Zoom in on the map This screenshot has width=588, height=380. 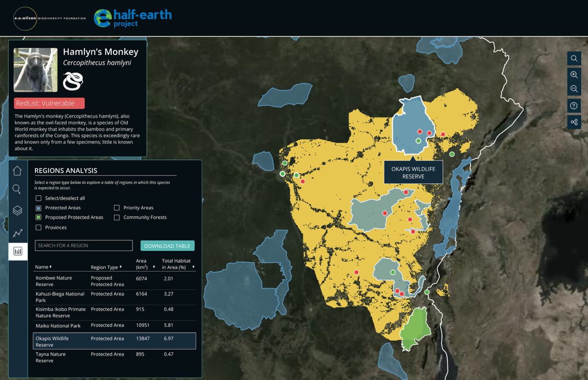point(574,74)
